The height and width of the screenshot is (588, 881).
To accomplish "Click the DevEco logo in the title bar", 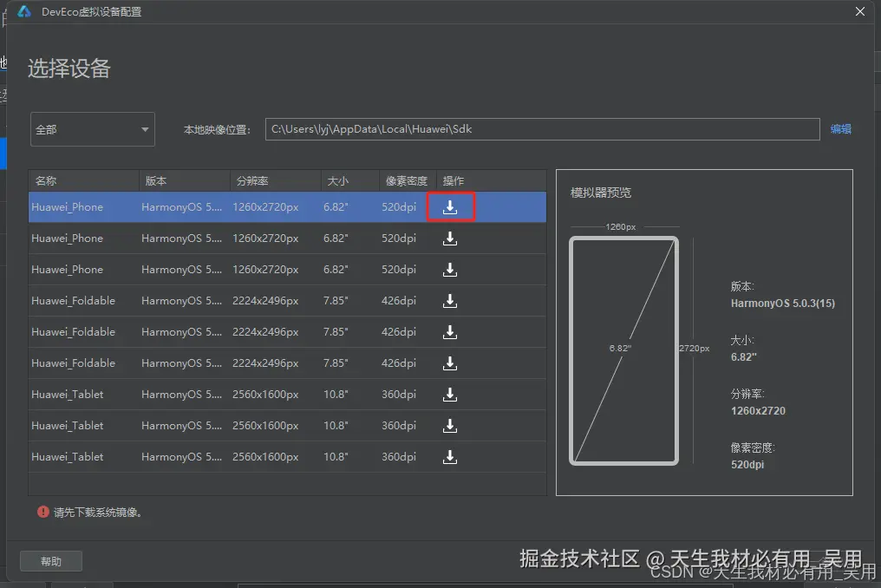I will 24,11.
